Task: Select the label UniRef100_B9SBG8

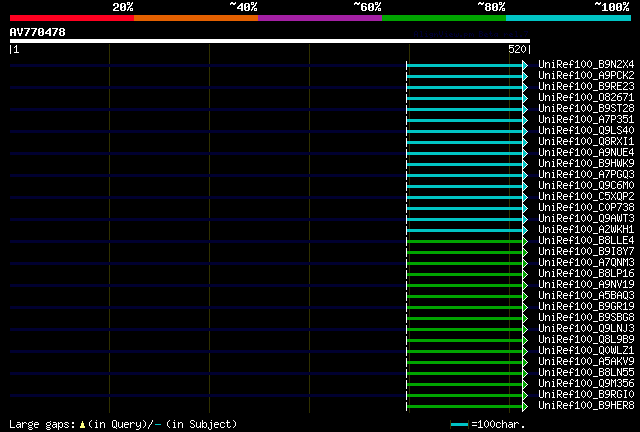Action: pyautogui.click(x=586, y=318)
